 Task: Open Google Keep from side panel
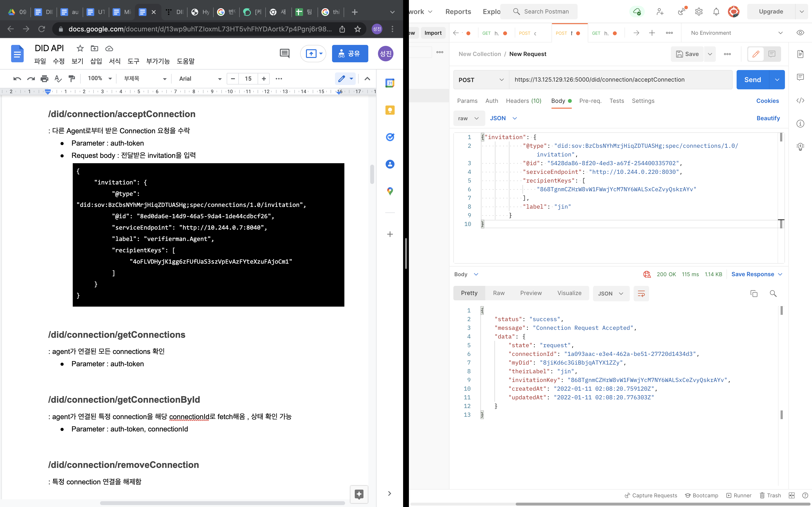390,110
